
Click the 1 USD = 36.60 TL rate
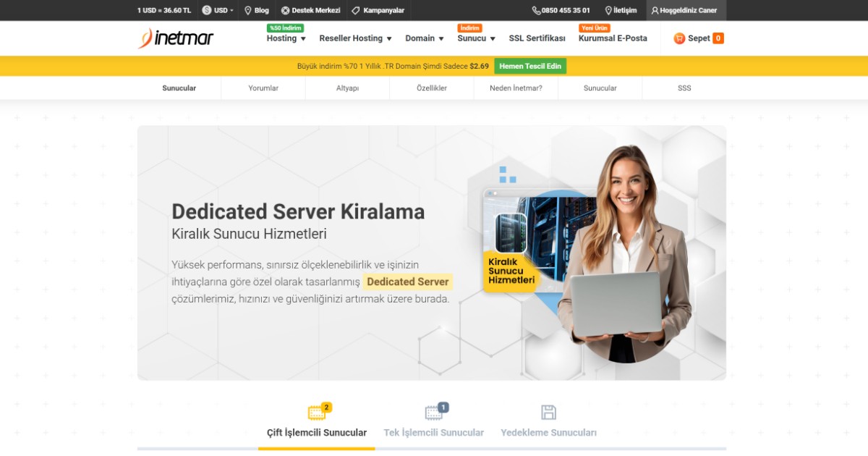[x=164, y=10]
